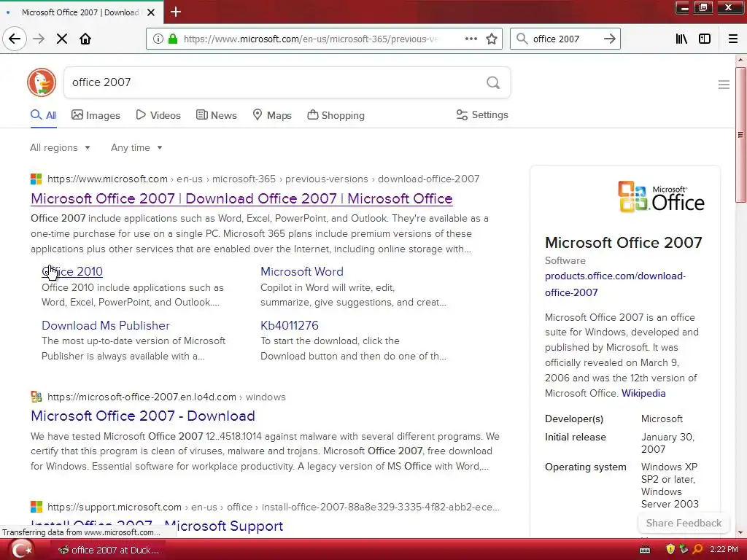Open the Library bookmarks icon

(681, 39)
